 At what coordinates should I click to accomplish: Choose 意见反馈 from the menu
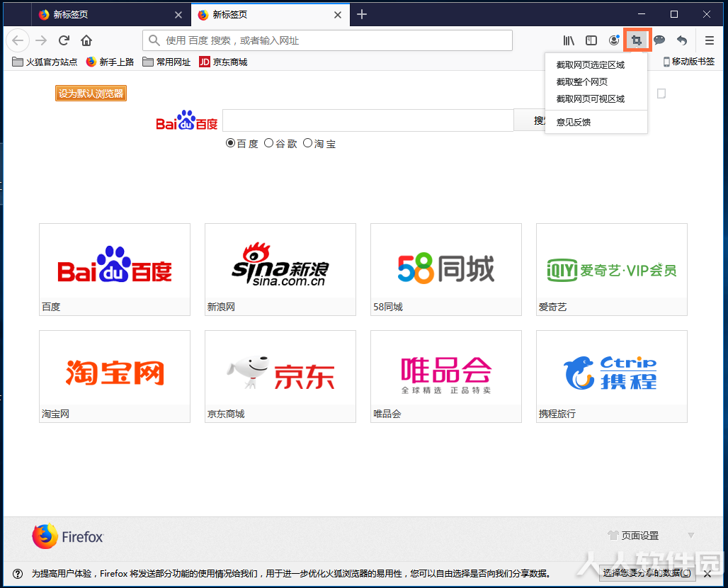596,122
